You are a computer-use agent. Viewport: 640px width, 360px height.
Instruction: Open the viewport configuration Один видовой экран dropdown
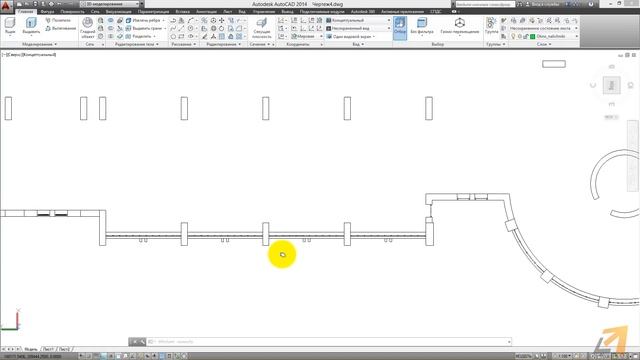[351, 36]
